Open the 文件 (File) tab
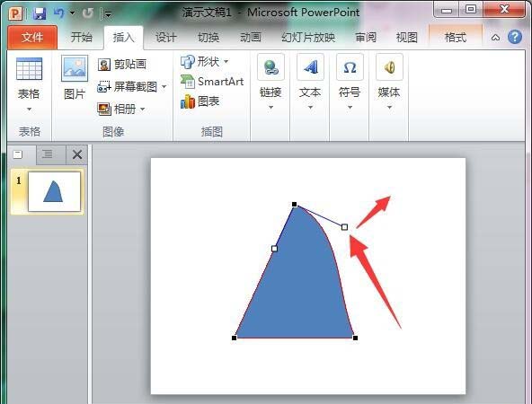Screen dimensions: 532x404 point(32,38)
